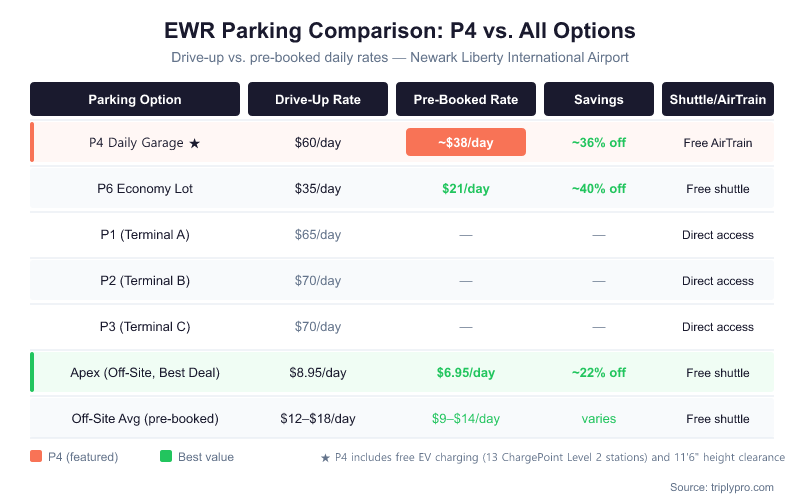This screenshot has width=800, height=500.
Task: Select the P3 (Terminal C) row label
Action: (x=145, y=327)
